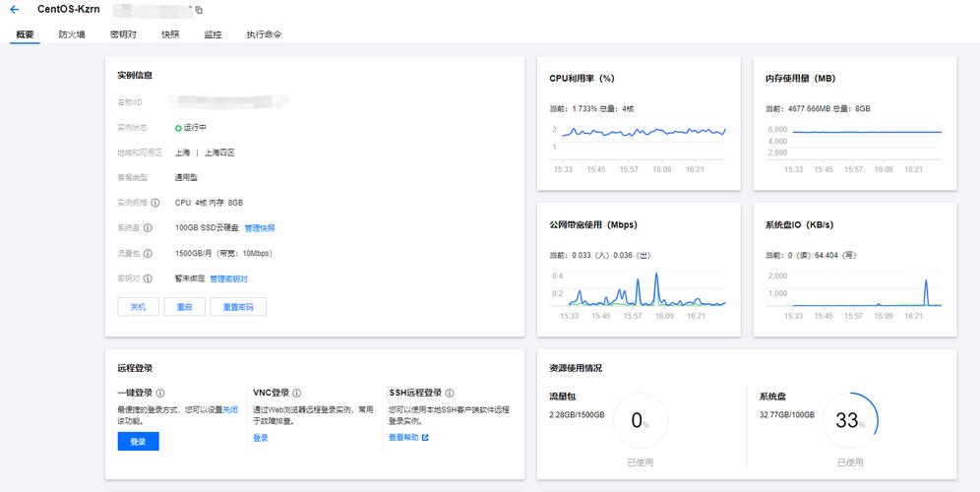Go back using the blue arrow icon

coord(15,10)
